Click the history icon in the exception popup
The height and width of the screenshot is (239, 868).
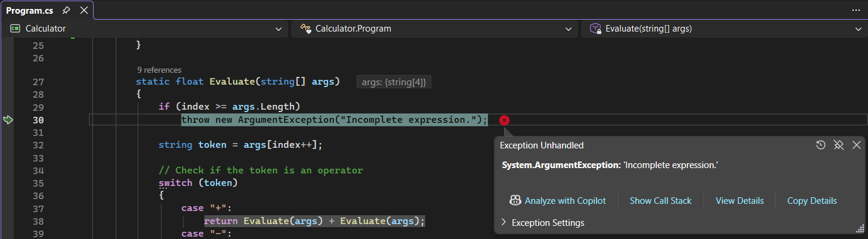(x=821, y=145)
